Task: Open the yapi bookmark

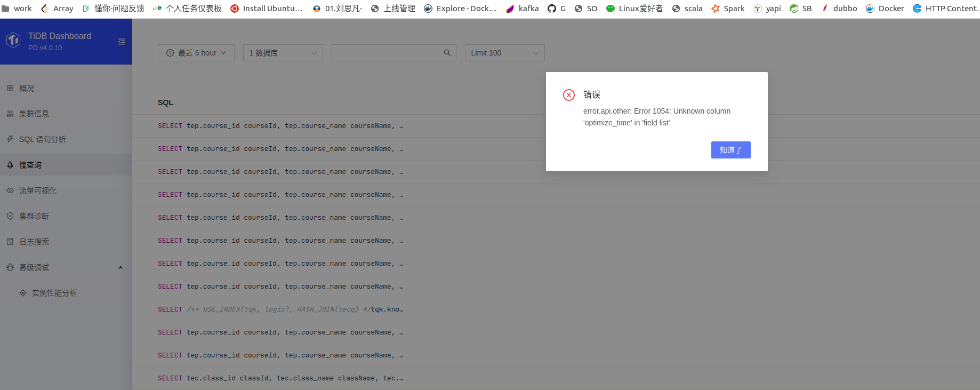Action: pos(767,9)
